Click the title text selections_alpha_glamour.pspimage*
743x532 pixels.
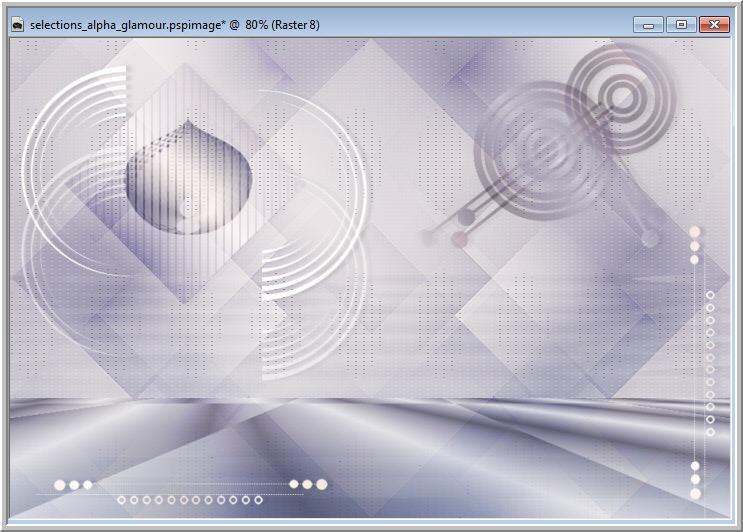coord(128,25)
